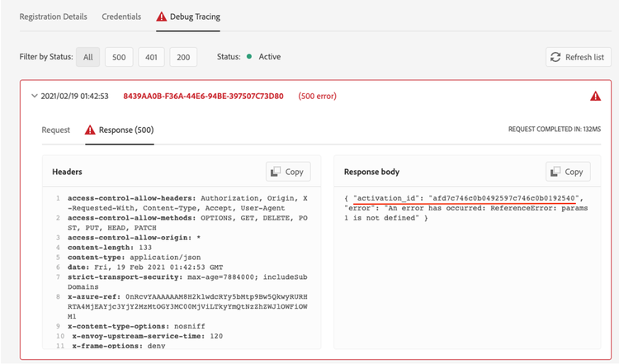The width and height of the screenshot is (619, 364).
Task: Select the Response (500) sub-tab label
Action: point(125,130)
